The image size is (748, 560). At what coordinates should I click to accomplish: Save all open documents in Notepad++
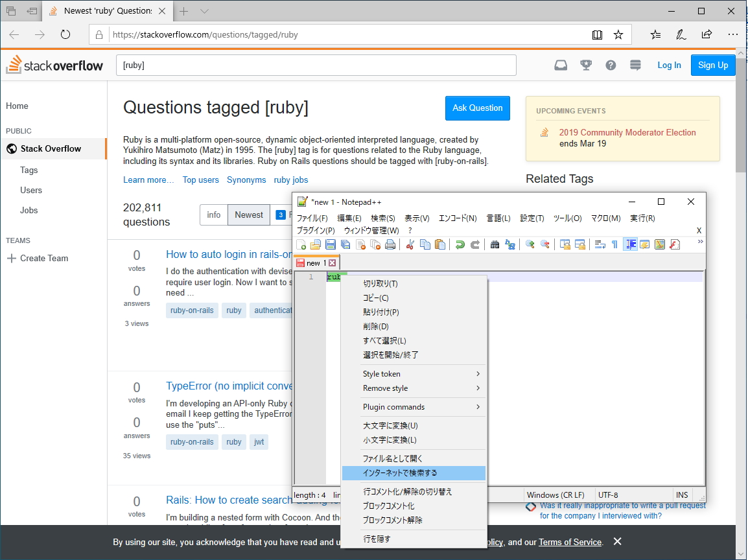(345, 244)
